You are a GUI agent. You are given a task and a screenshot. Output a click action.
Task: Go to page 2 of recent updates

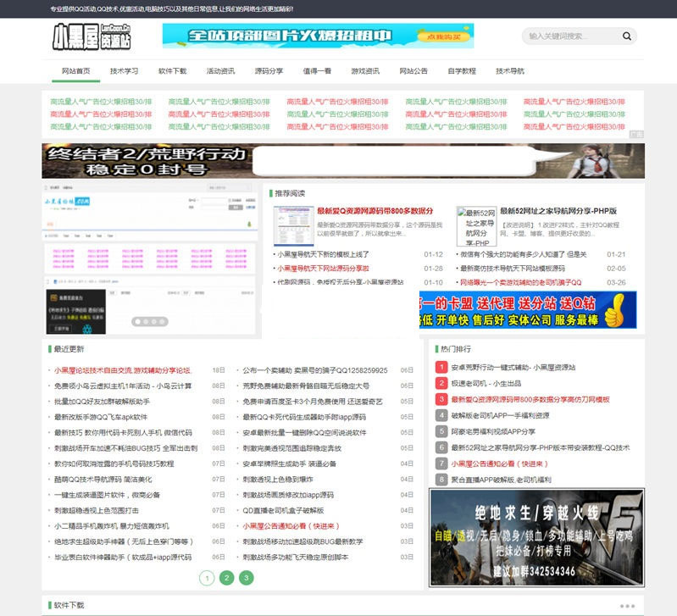pyautogui.click(x=226, y=578)
